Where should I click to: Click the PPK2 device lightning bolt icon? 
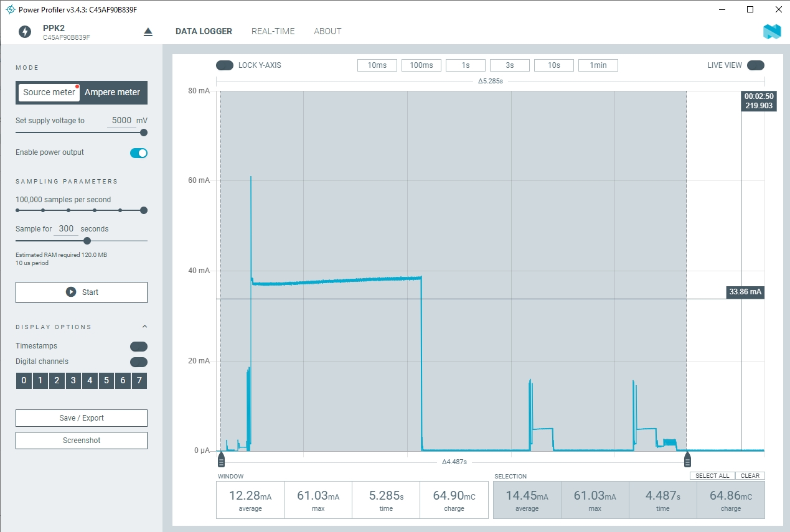pyautogui.click(x=25, y=32)
